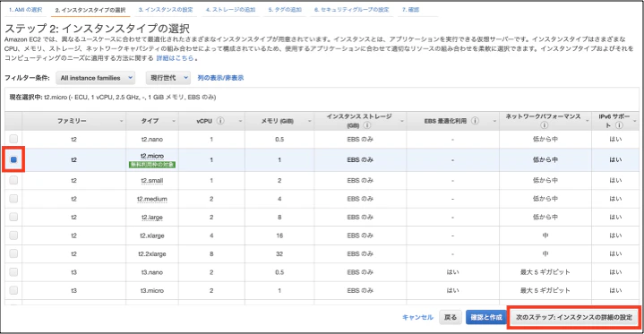Click the t2.nano type label

pyautogui.click(x=152, y=140)
